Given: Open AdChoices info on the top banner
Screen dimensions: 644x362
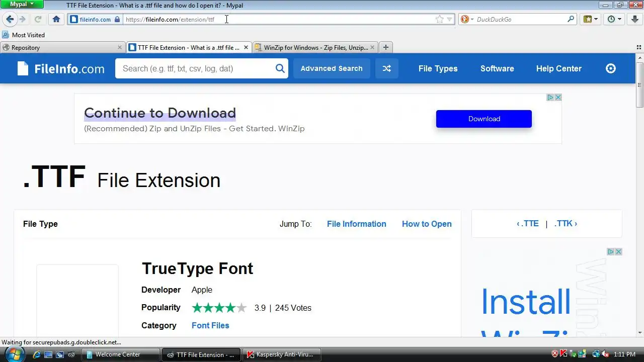Looking at the screenshot, I should 550,98.
